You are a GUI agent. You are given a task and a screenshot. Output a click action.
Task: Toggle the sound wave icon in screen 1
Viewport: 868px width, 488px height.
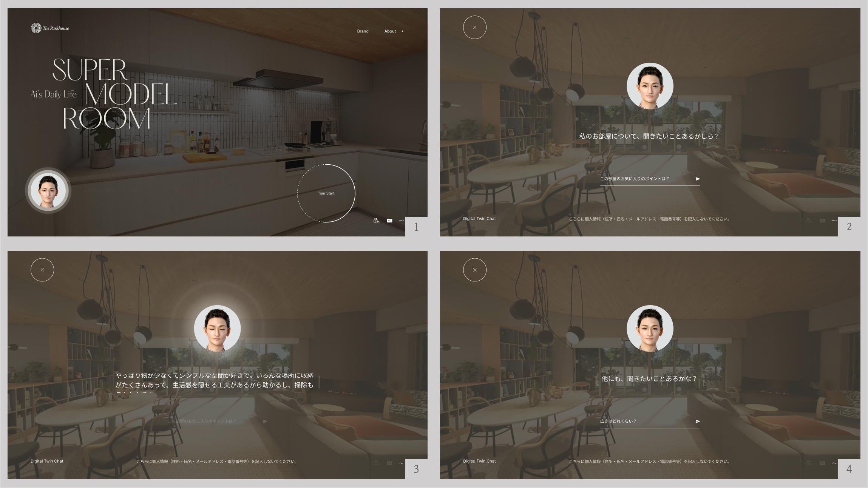[x=401, y=221]
